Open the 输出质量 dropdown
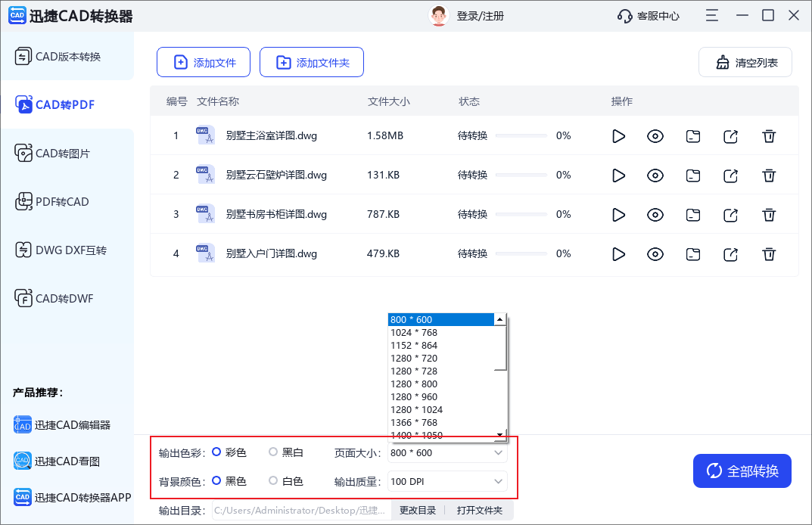The height and width of the screenshot is (525, 812). click(x=447, y=481)
